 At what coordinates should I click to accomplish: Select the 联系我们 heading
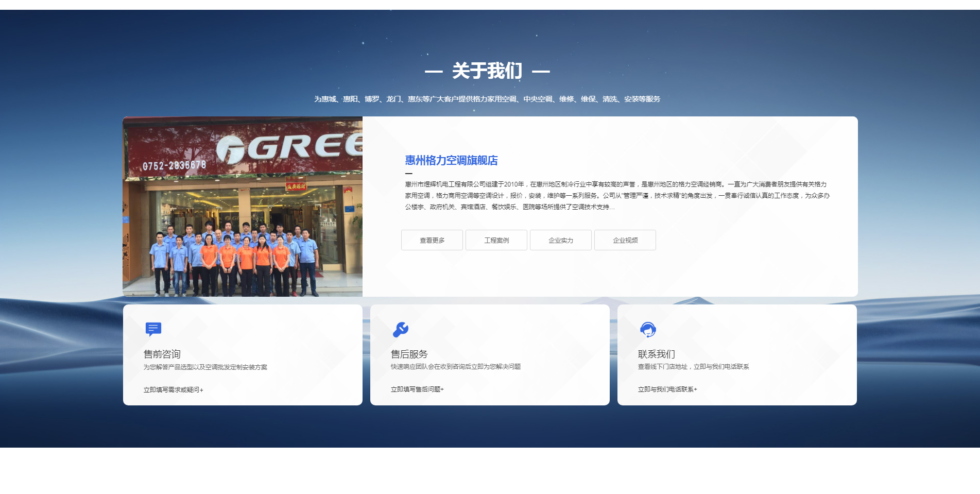tap(657, 354)
